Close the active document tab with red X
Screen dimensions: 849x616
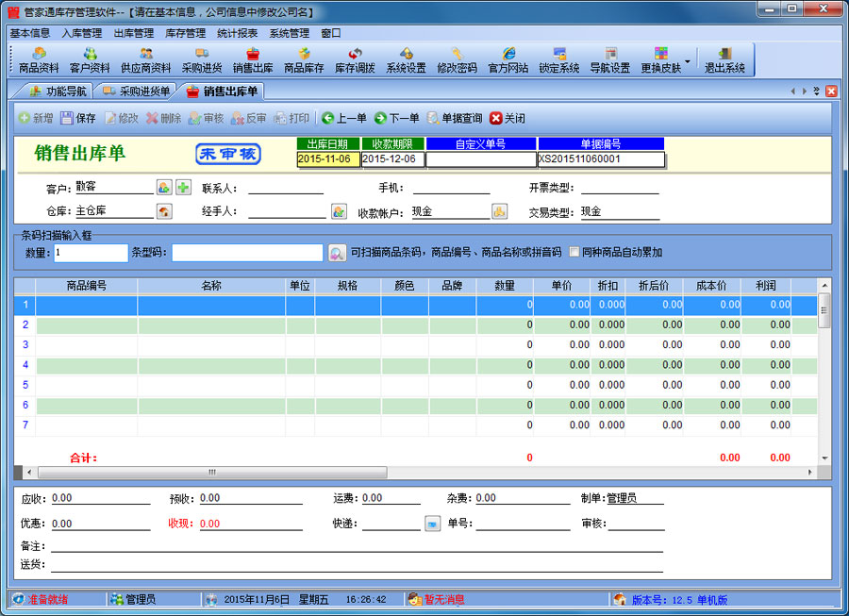(831, 91)
